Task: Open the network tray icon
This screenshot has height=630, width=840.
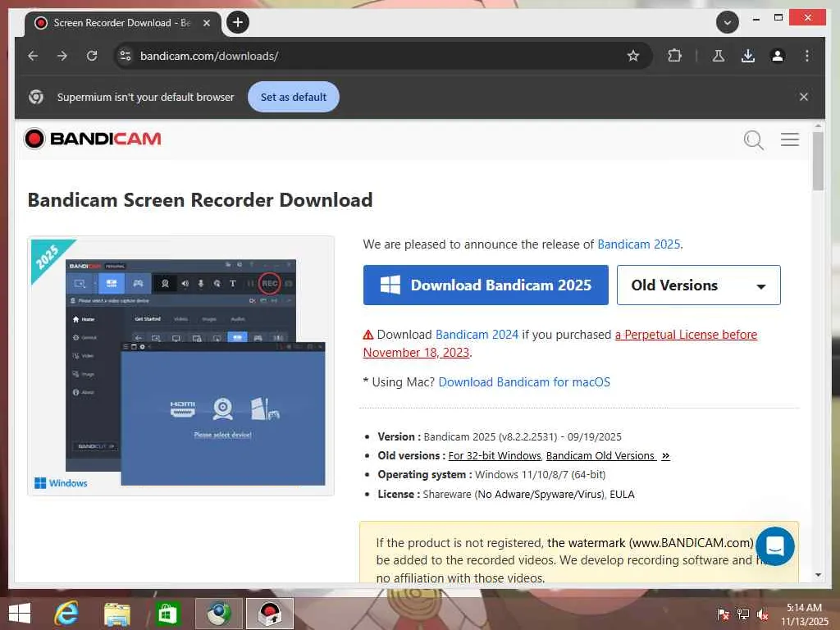Action: pos(743,614)
